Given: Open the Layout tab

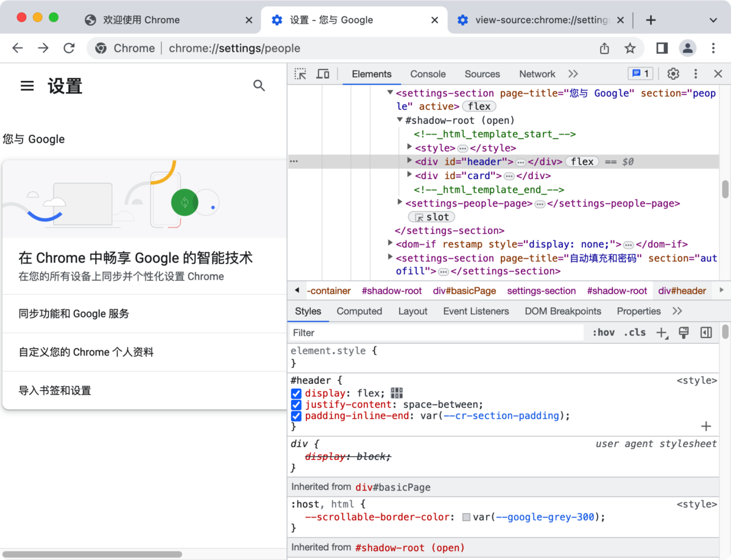Looking at the screenshot, I should pos(413,311).
